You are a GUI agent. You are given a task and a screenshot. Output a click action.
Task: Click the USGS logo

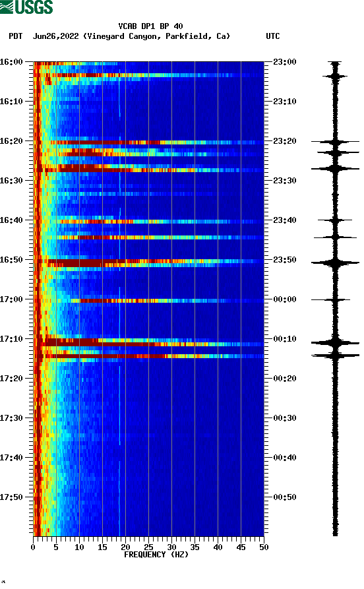(26, 7)
